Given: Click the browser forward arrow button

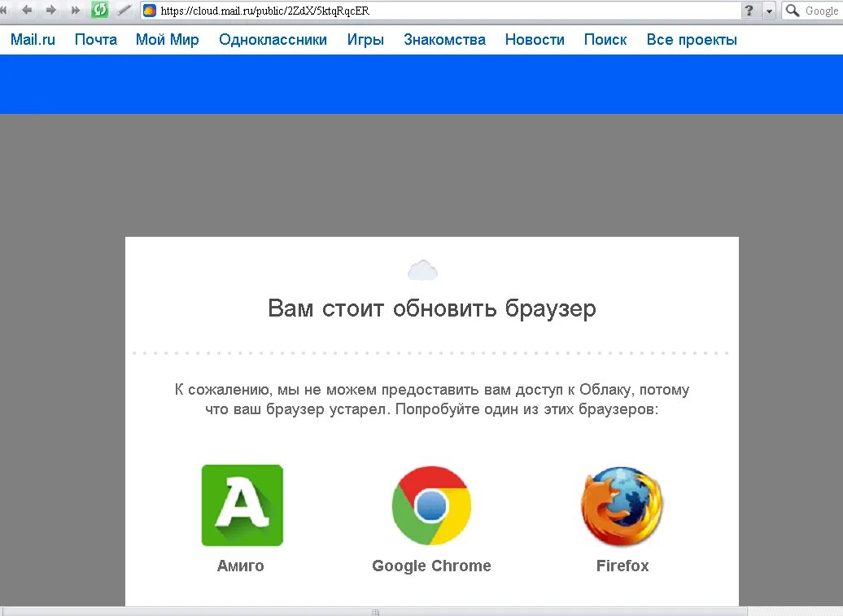Looking at the screenshot, I should point(51,11).
